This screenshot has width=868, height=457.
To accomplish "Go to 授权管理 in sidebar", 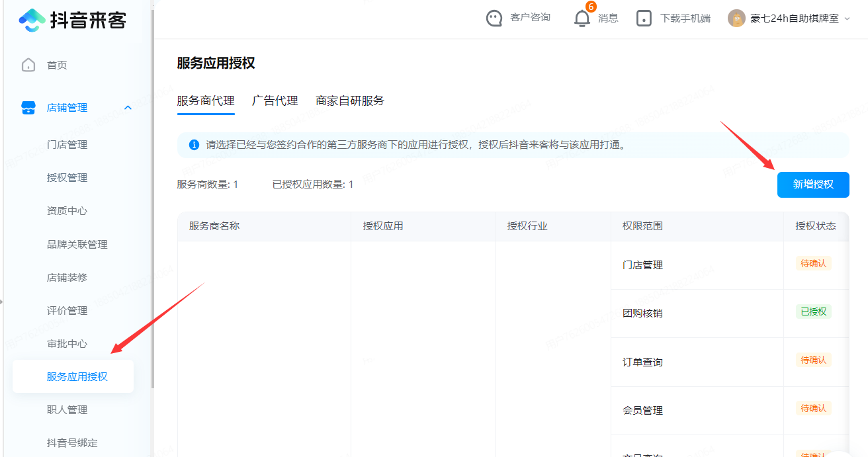I will point(67,178).
